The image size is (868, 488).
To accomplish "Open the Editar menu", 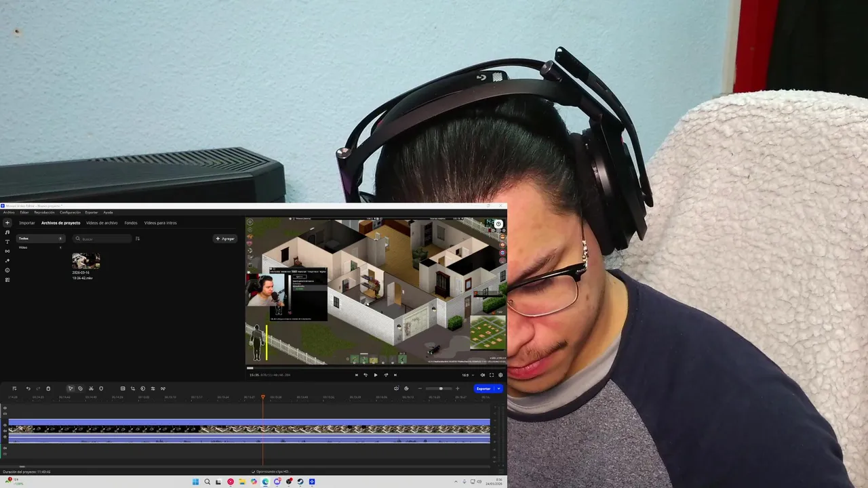I will click(x=24, y=212).
